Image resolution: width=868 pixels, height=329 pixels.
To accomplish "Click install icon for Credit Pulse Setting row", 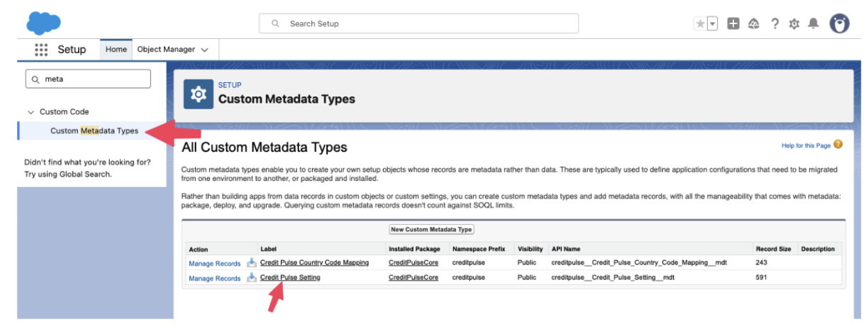I will pos(251,278).
